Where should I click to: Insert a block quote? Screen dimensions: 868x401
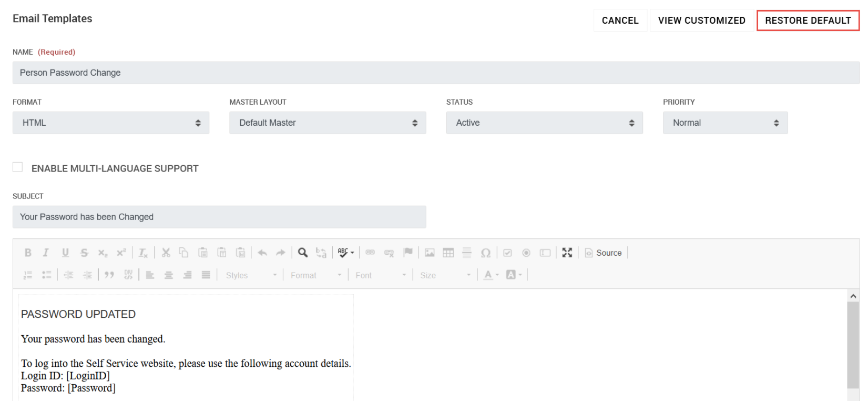109,275
